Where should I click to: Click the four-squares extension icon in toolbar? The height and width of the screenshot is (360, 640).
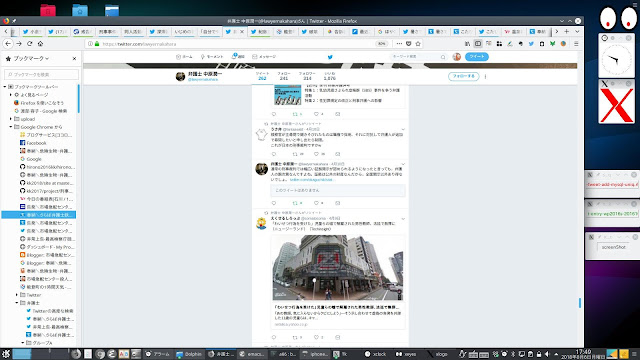(x=499, y=44)
